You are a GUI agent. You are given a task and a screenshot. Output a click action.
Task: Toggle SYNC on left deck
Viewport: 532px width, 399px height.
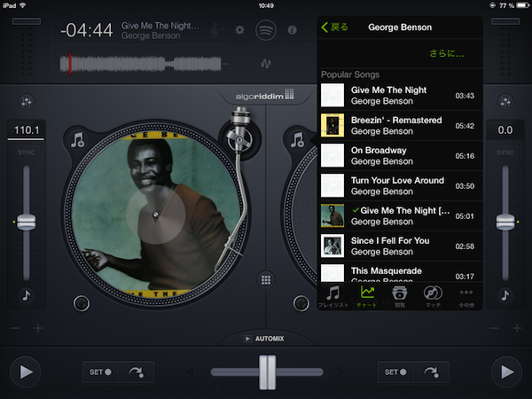point(27,153)
